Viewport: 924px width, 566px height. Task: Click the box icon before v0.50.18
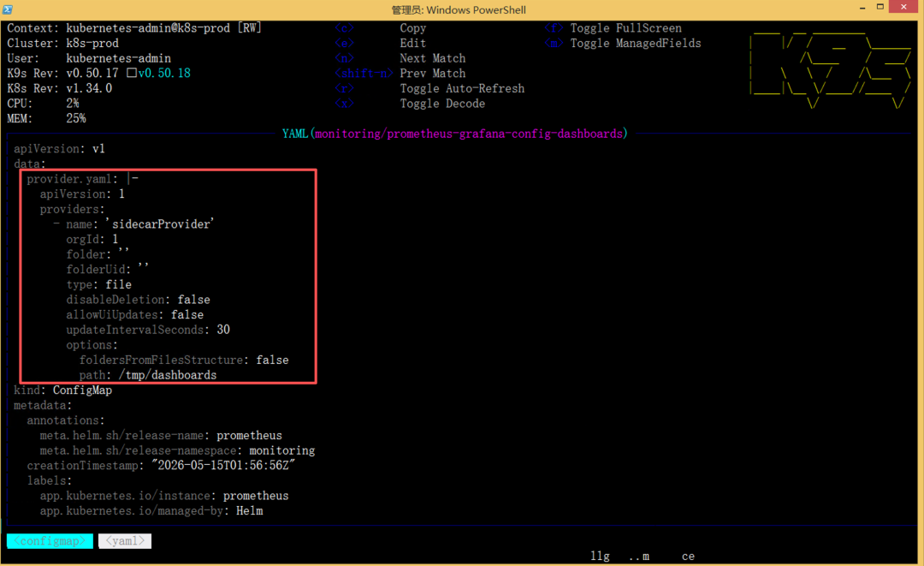click(x=132, y=73)
